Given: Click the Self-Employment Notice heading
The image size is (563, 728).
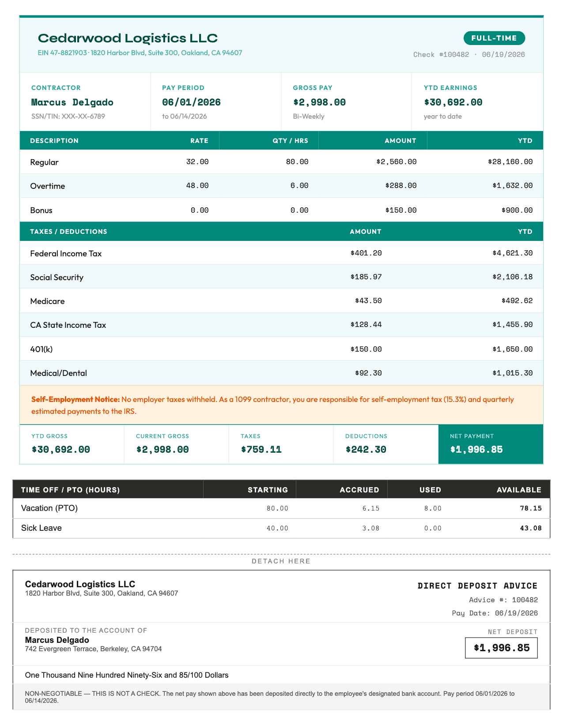Looking at the screenshot, I should (x=76, y=400).
